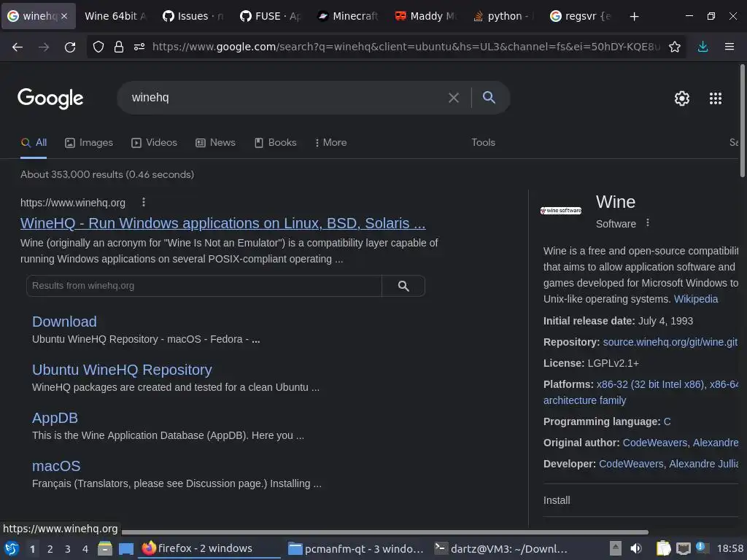Select the Videos search filter
The image size is (747, 560).
[x=155, y=142]
